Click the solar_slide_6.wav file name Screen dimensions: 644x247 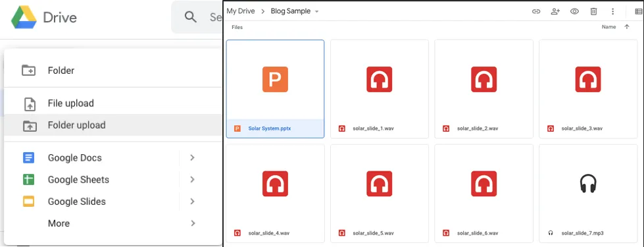478,233
